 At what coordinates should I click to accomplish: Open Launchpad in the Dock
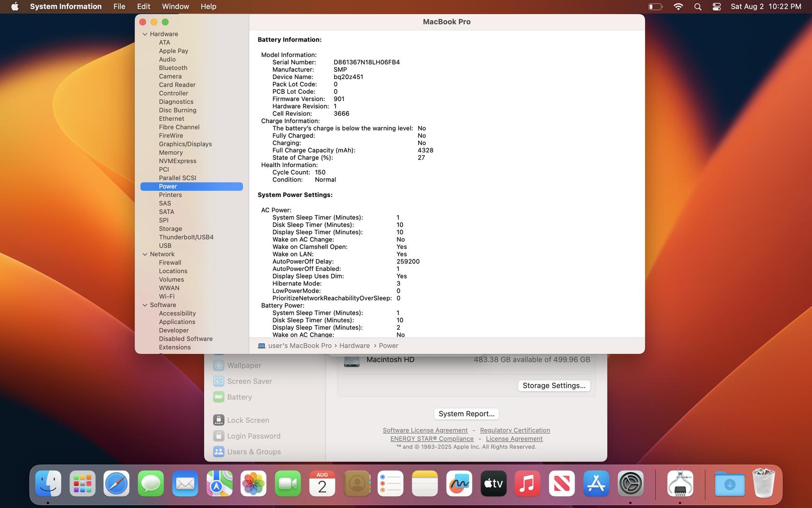click(83, 484)
